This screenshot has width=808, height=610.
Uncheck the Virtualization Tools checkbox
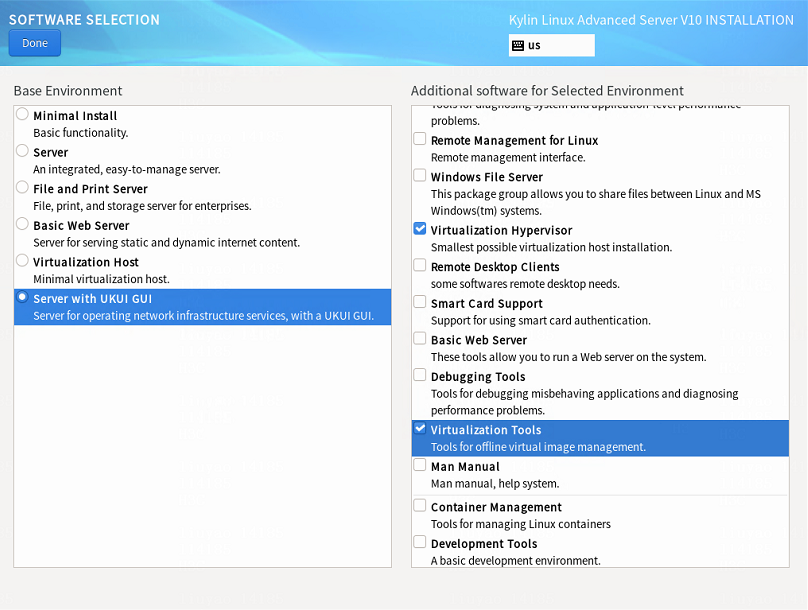click(x=420, y=428)
